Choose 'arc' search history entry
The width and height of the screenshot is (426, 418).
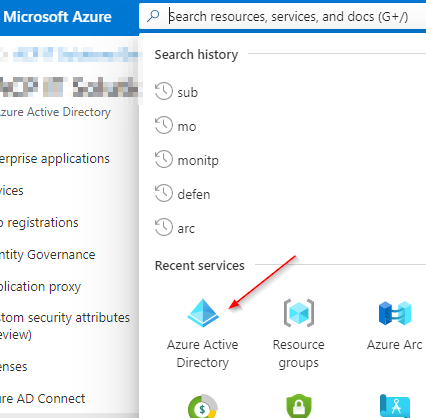[186, 229]
